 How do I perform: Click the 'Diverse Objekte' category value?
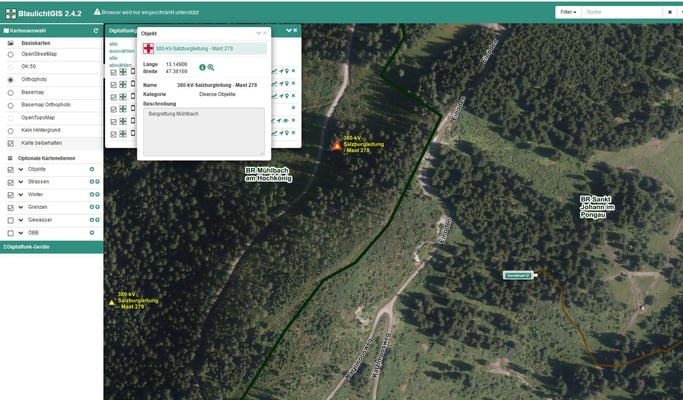[x=217, y=94]
